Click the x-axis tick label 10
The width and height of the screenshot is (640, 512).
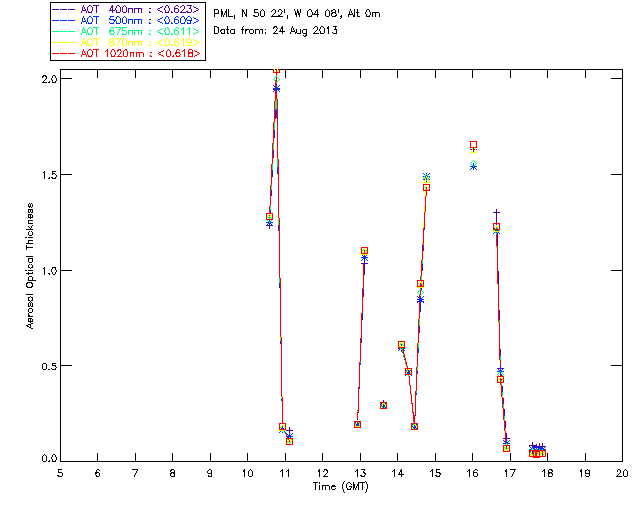(x=247, y=473)
